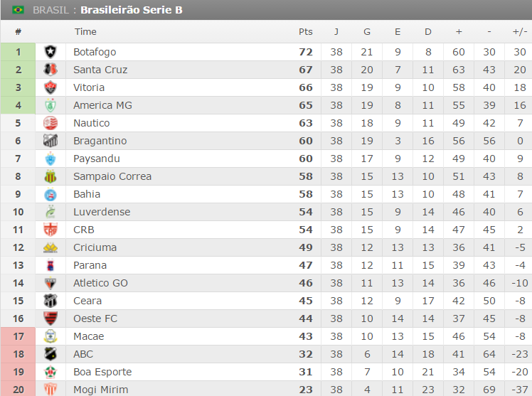This screenshot has width=532, height=396.
Task: Click the Time column header
Action: click(x=85, y=31)
